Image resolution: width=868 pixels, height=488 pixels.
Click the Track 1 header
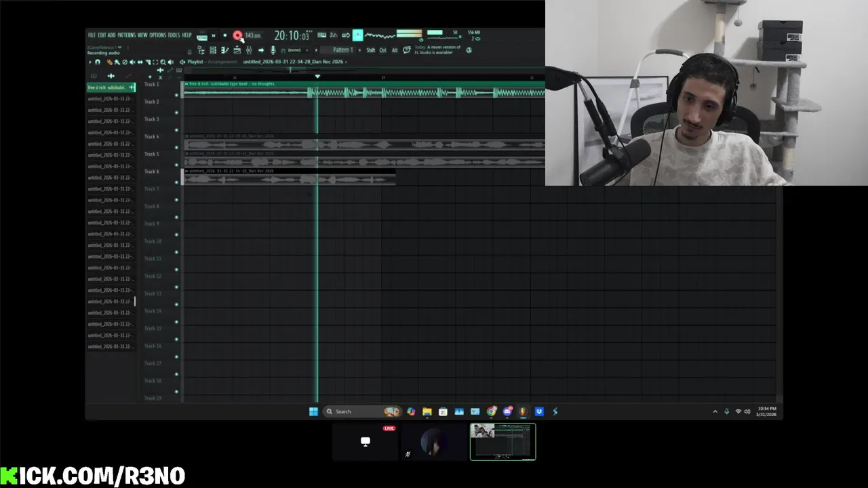coord(160,89)
